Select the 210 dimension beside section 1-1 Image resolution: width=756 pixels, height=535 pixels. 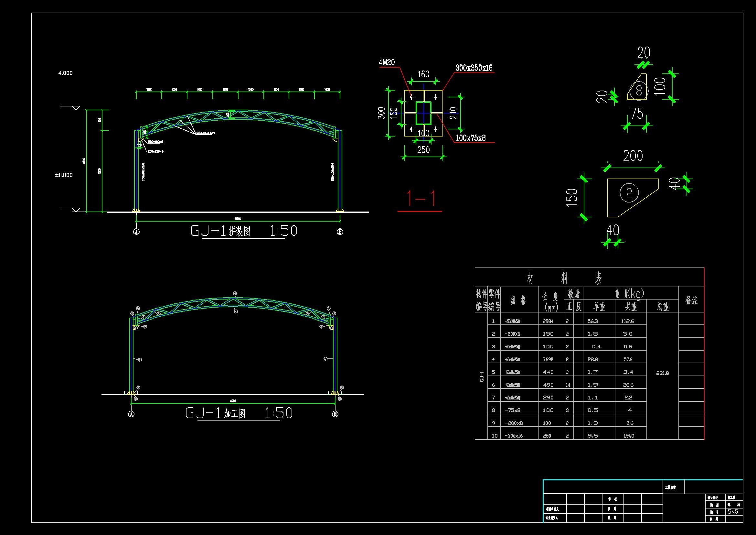click(x=453, y=113)
